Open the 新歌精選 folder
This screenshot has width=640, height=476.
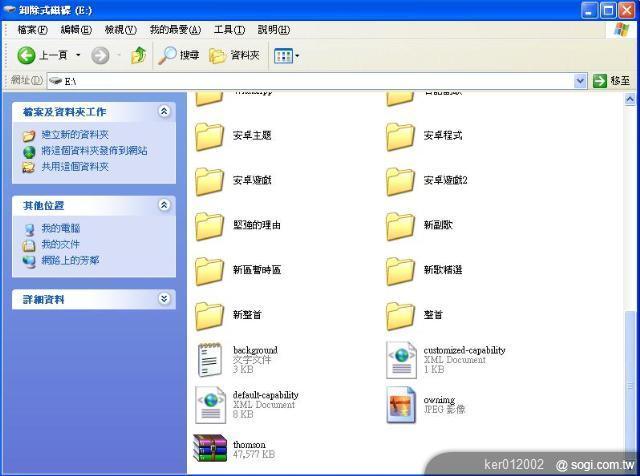pyautogui.click(x=401, y=270)
